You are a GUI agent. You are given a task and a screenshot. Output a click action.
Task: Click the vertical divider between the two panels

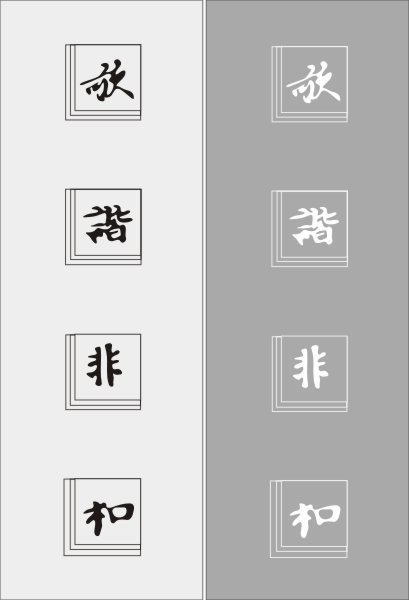point(204,300)
